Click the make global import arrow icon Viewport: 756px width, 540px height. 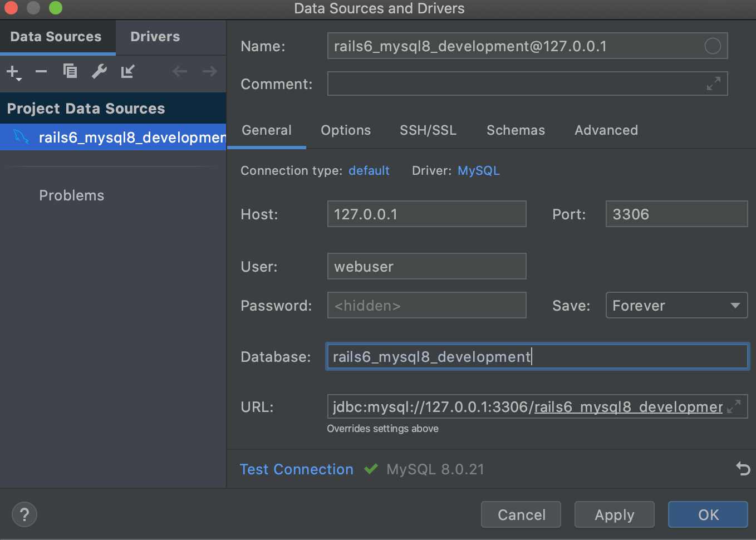[128, 71]
